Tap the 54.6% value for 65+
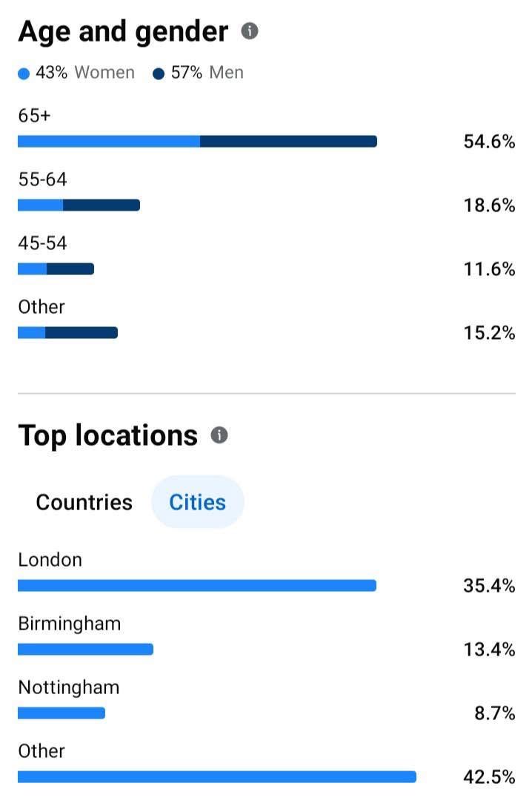532x812 pixels. 489,142
